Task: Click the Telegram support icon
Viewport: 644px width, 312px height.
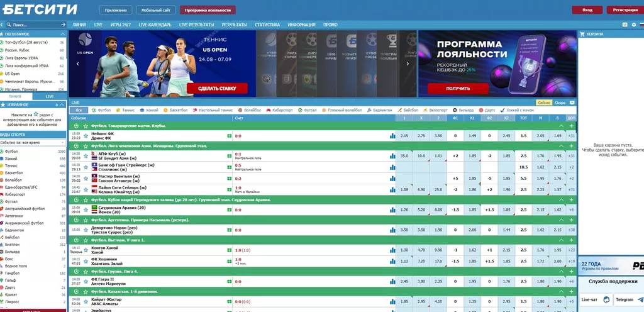Action: (640, 299)
